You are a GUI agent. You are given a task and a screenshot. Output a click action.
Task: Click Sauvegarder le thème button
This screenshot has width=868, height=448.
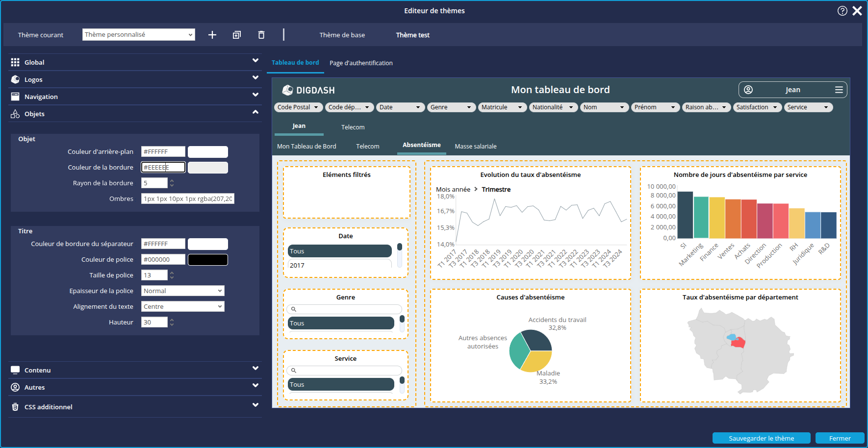pyautogui.click(x=761, y=438)
